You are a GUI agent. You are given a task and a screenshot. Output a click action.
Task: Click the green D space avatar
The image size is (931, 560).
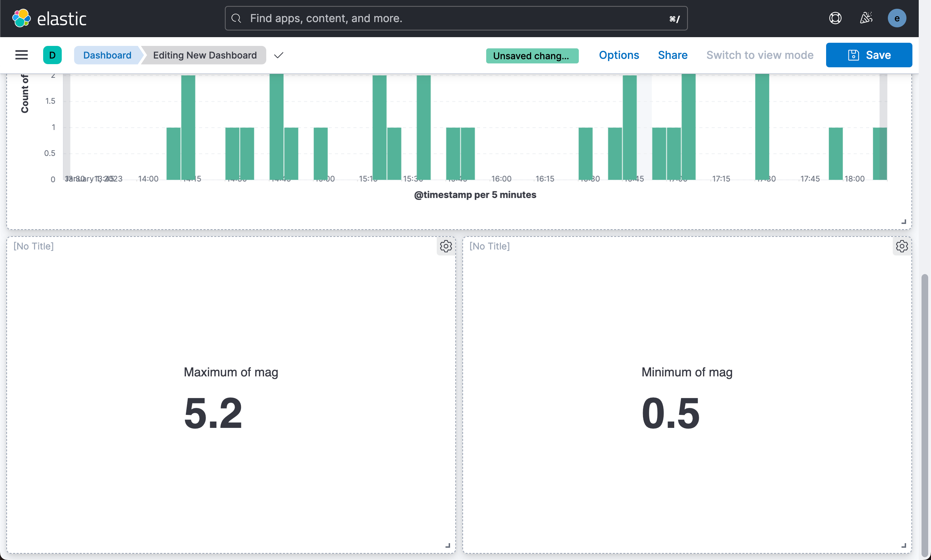tap(52, 55)
